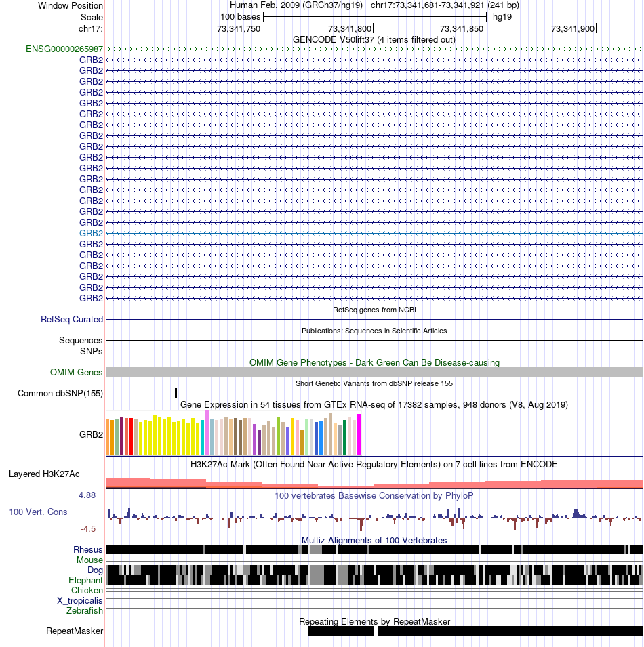Click the Sequences label of Publications track
The image size is (644, 647).
pos(81,340)
